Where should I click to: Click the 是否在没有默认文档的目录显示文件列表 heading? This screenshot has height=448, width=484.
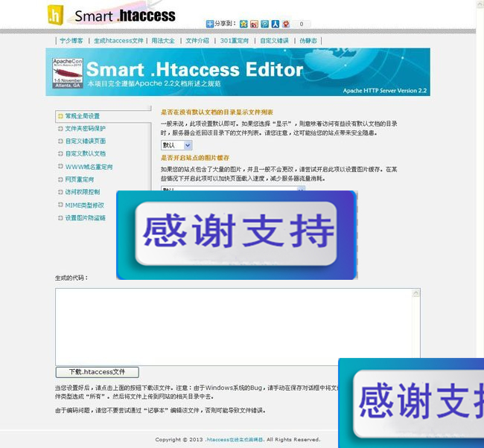[x=217, y=112]
